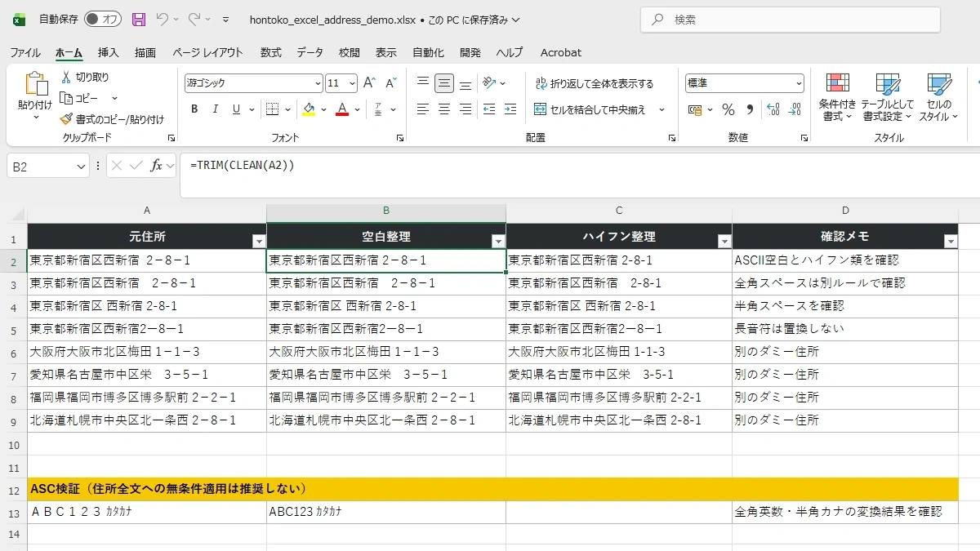The image size is (980, 551).
Task: Toggle wrap text 折り返して全体を表示する
Action: pyautogui.click(x=594, y=83)
